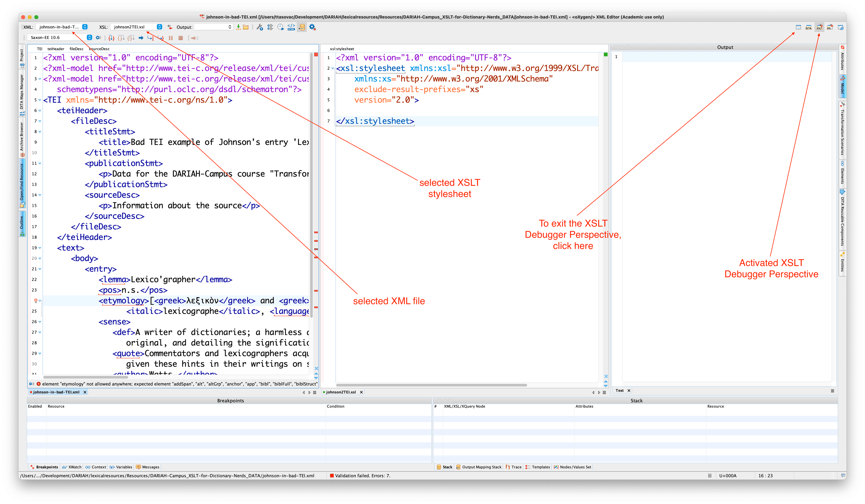Click the swap XML/XSL red arrows

pyautogui.click(x=170, y=27)
